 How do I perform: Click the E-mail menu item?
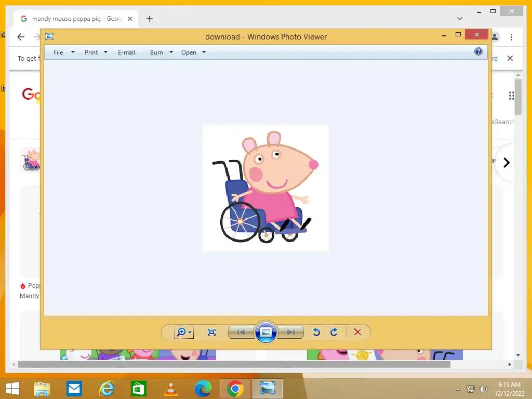click(x=127, y=52)
